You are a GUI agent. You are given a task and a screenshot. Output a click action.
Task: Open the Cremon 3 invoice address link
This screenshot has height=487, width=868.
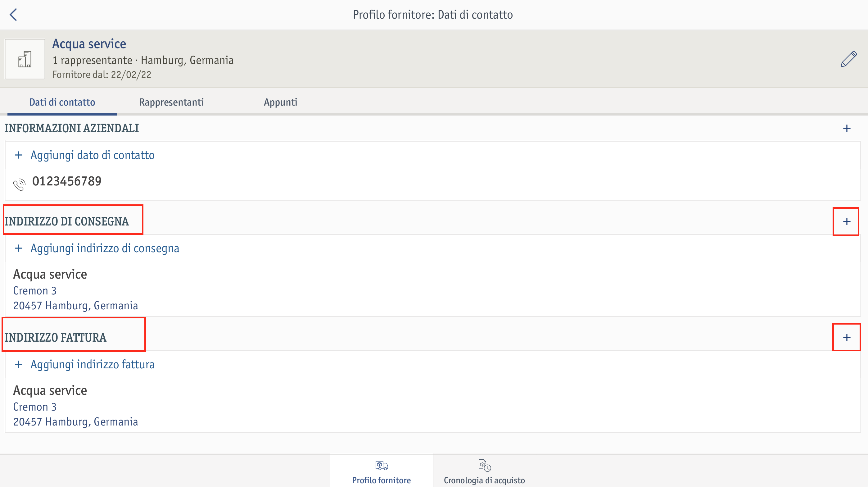(x=35, y=407)
